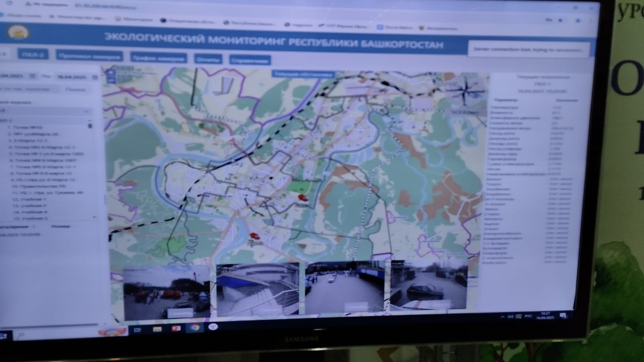Click the Текущая обстановка button above map
This screenshot has width=644, height=362.
pyautogui.click(x=303, y=74)
